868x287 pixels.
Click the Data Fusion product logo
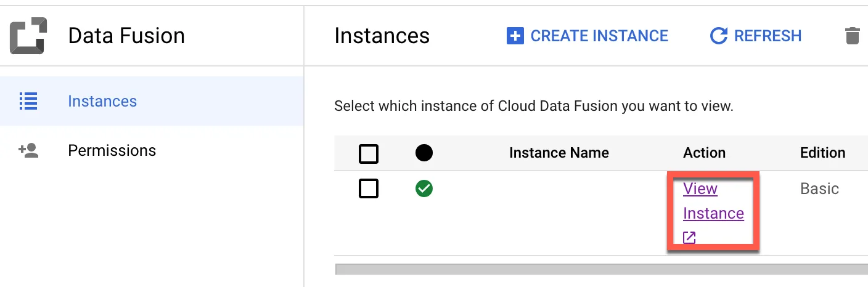click(27, 36)
